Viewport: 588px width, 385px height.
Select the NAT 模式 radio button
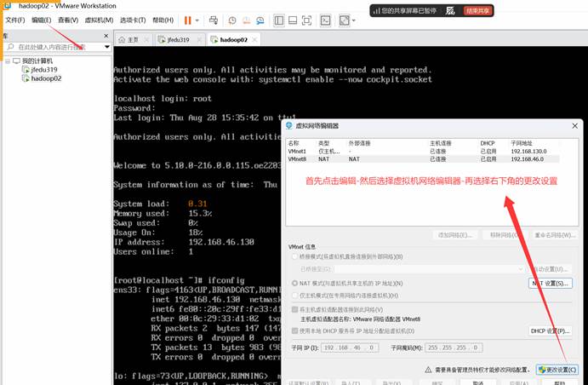[294, 284]
